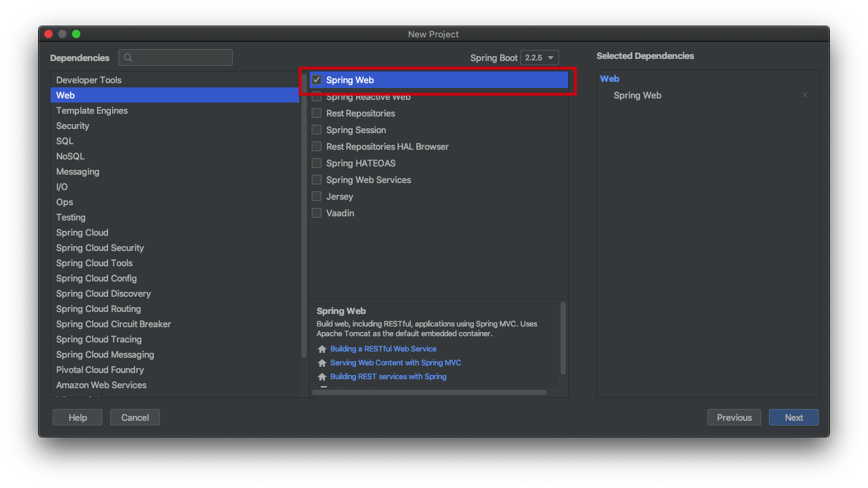Tick the Rest Repositories checkbox
The height and width of the screenshot is (488, 868).
pyautogui.click(x=317, y=113)
